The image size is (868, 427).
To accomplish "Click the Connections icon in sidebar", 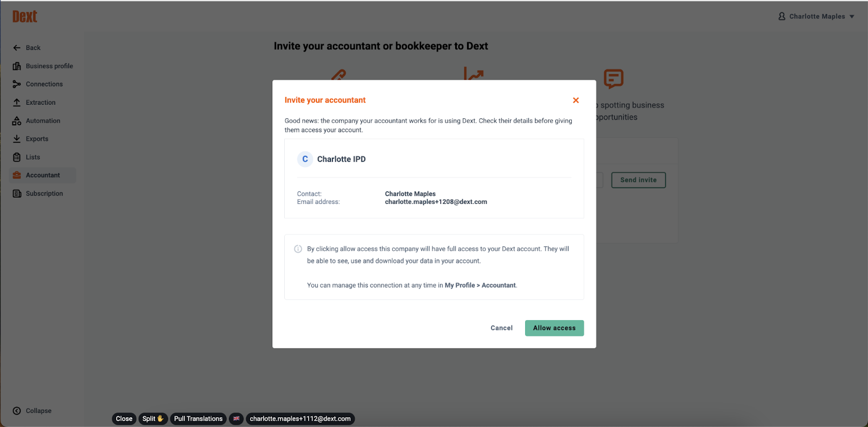I will tap(17, 84).
